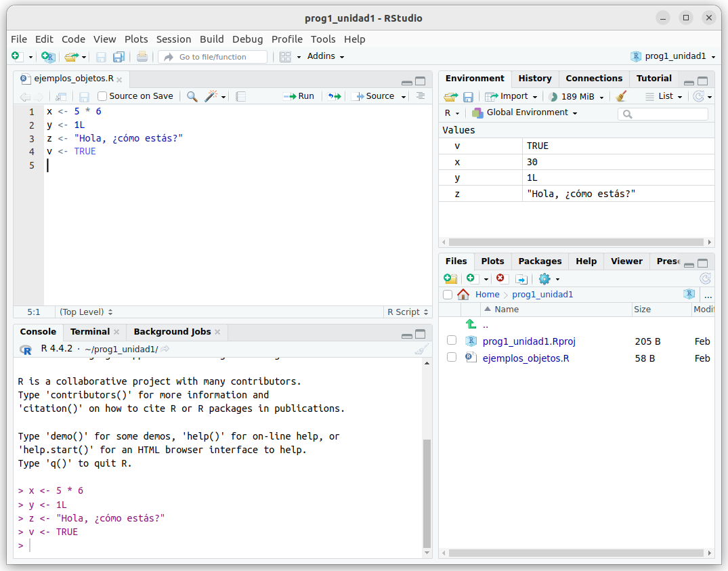Expand the prog1_unidad1 project menu
The image size is (728, 571).
coord(672,56)
